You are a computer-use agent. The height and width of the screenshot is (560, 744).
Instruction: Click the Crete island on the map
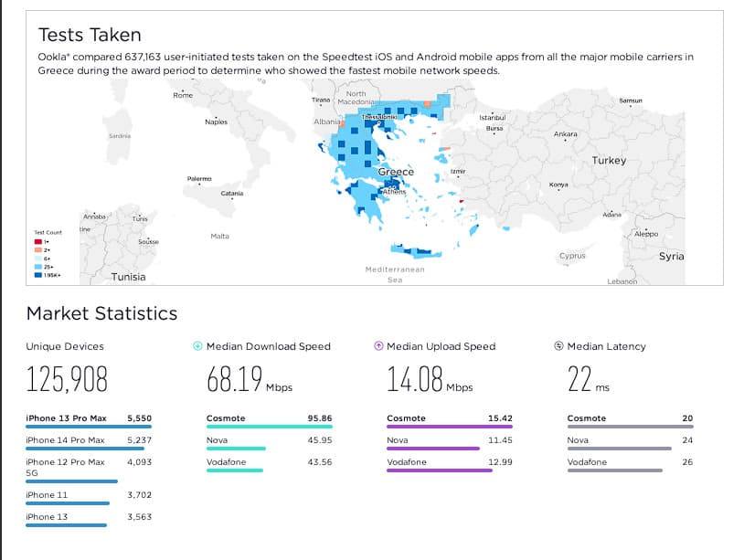click(x=416, y=251)
